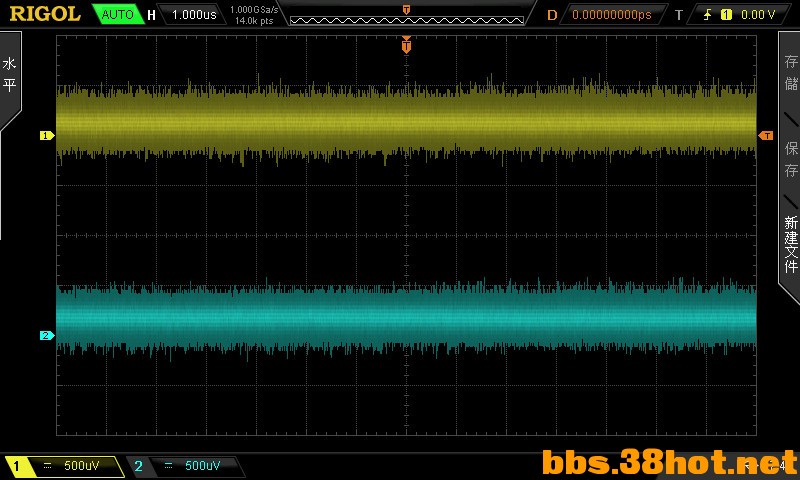
Task: Click the 1.000GSa/s sample rate readout
Action: tap(254, 10)
